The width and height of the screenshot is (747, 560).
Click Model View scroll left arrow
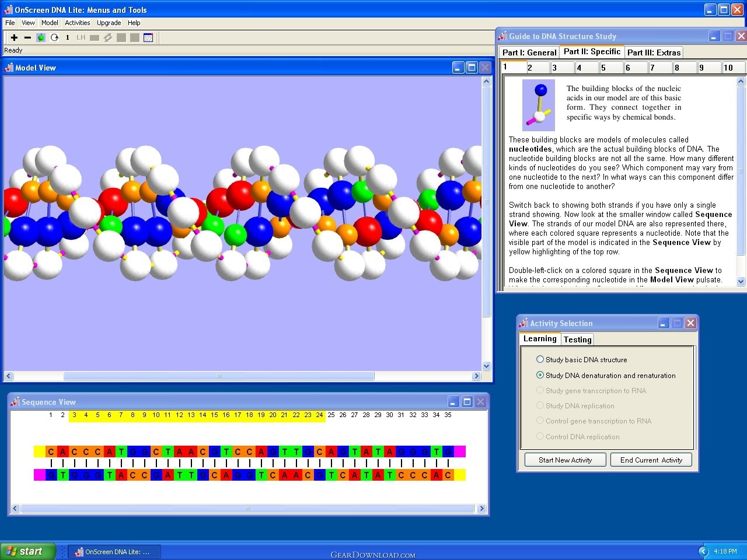9,376
